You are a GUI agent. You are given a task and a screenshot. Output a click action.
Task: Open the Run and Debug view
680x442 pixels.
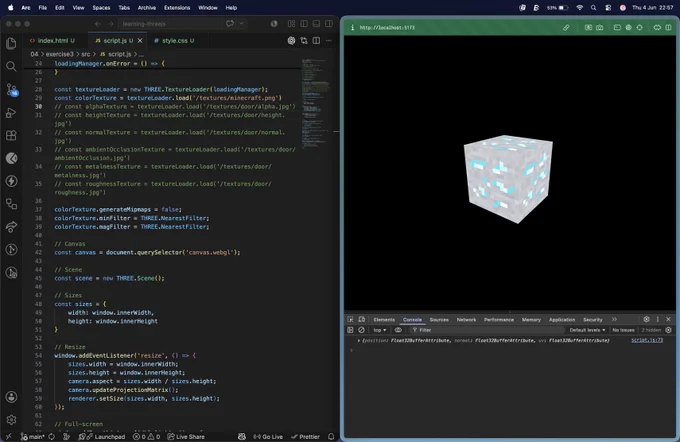coord(11,113)
